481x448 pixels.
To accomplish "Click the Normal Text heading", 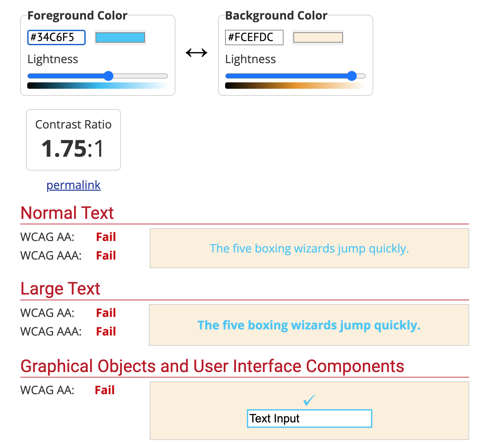I will [67, 213].
